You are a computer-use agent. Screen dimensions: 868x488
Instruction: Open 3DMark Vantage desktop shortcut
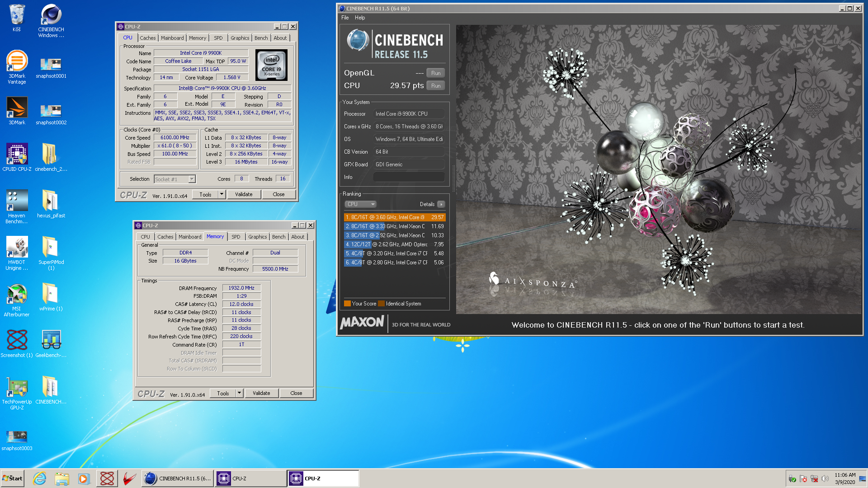[x=17, y=67]
